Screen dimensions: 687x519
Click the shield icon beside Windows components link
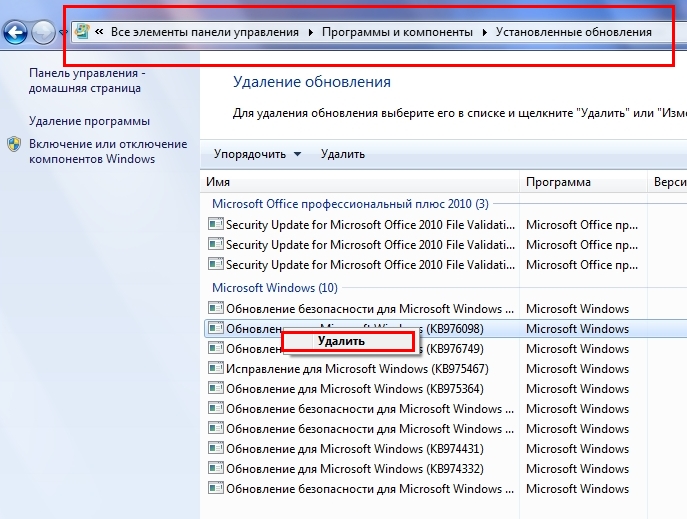(14, 144)
